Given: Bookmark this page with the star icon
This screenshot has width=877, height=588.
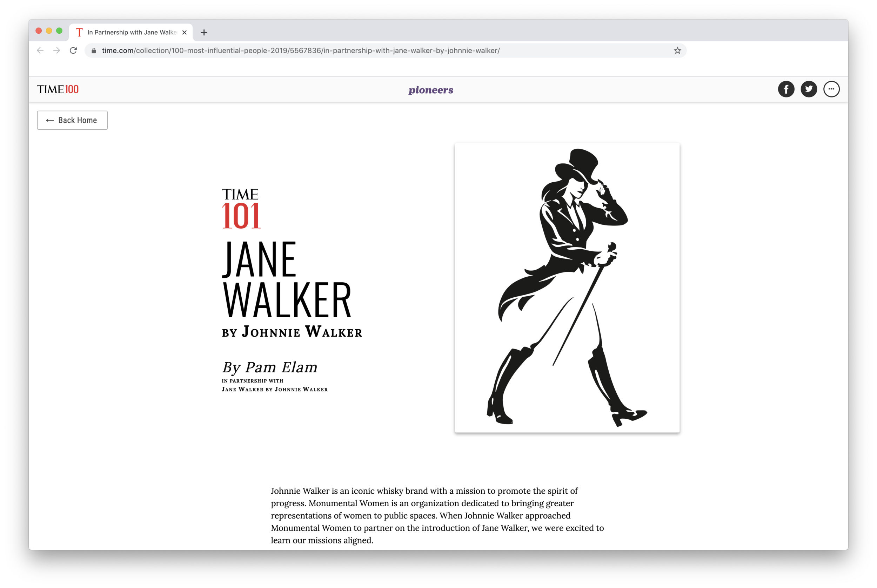Looking at the screenshot, I should coord(677,50).
